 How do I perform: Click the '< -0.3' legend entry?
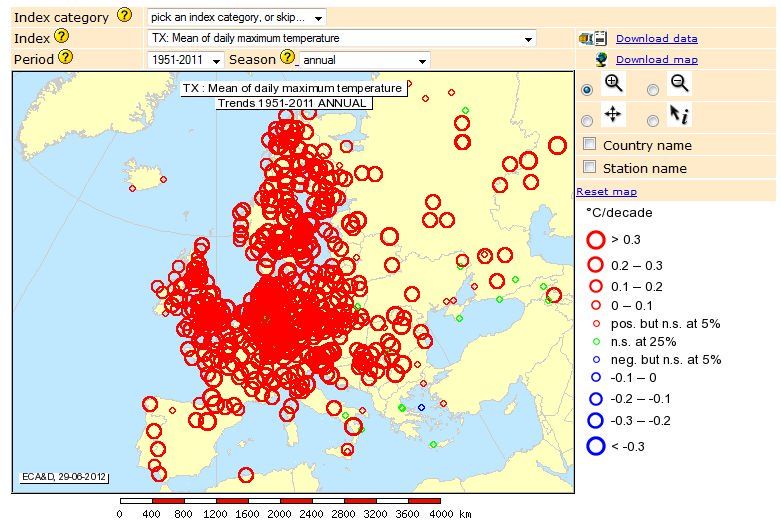[616, 446]
